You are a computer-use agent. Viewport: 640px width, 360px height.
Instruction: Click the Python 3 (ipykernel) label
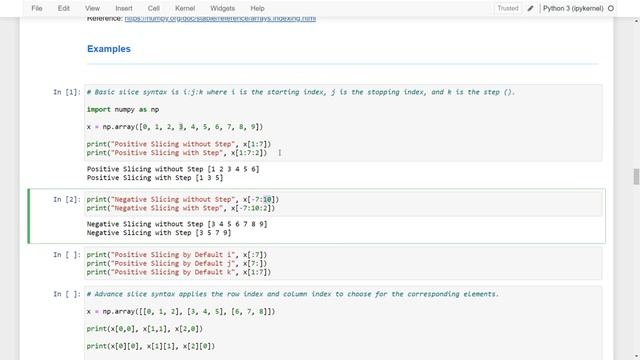point(573,8)
